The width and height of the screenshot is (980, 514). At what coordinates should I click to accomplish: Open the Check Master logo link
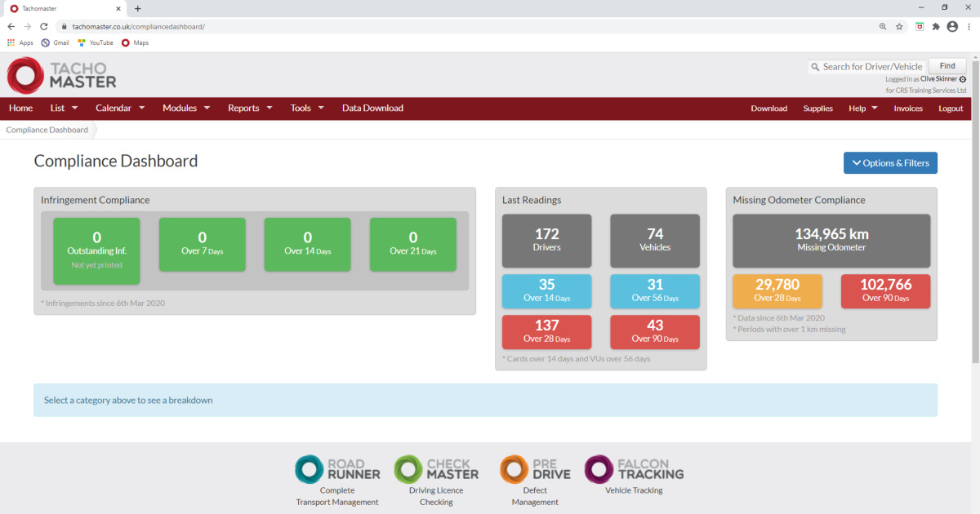click(436, 469)
